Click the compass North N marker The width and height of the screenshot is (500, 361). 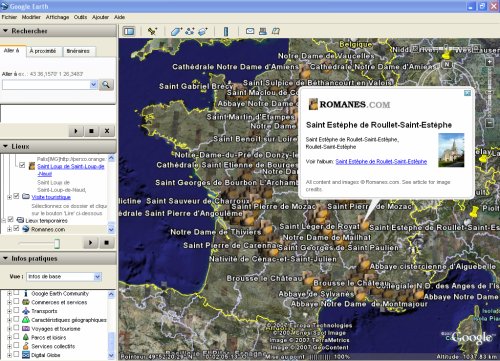pyautogui.click(x=447, y=64)
